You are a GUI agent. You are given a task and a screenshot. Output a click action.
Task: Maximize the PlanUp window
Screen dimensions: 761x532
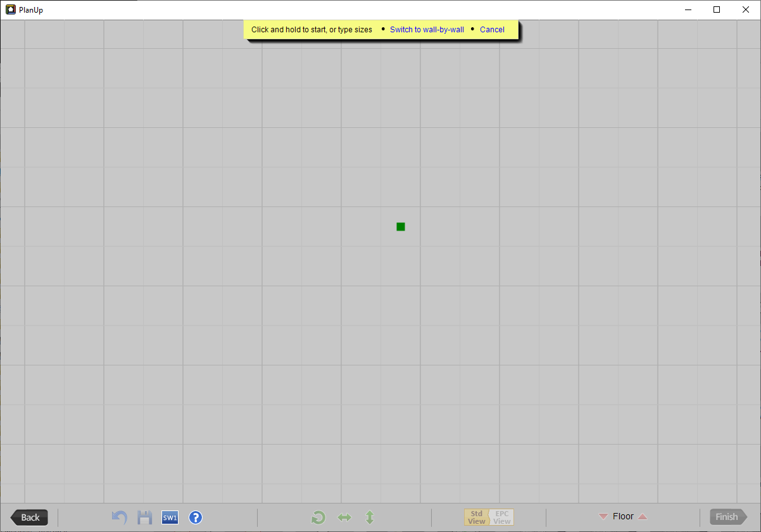(717, 9)
